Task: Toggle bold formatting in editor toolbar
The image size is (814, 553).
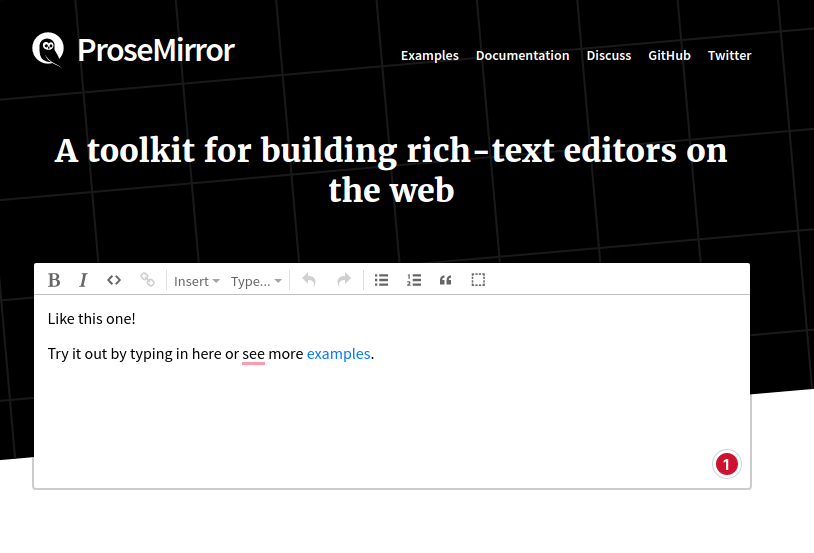Action: pos(54,280)
